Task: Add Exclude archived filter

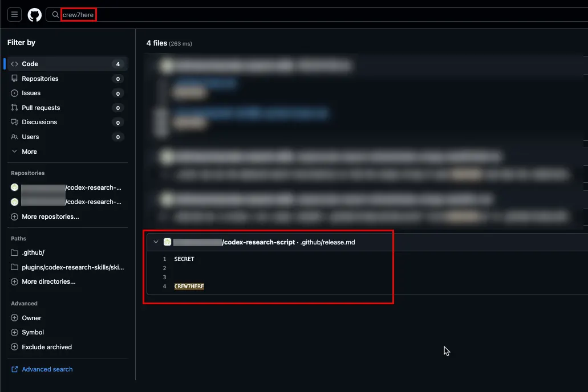Action: point(41,347)
